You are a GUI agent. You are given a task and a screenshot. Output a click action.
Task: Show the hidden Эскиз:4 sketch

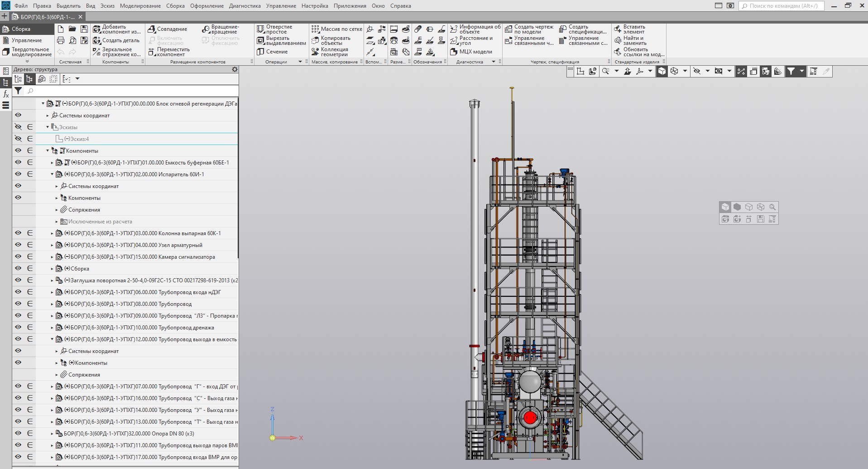(x=18, y=139)
